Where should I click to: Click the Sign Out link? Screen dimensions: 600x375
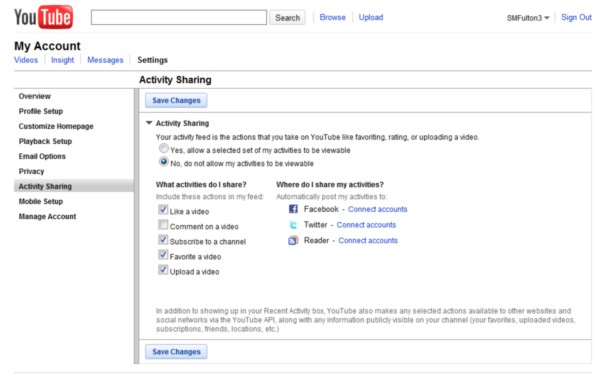[x=576, y=17]
